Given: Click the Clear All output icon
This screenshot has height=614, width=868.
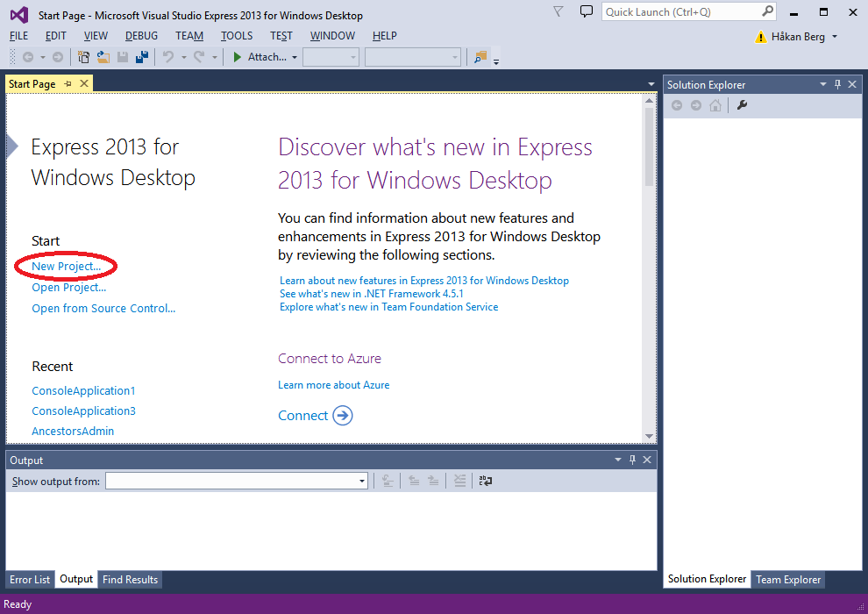Looking at the screenshot, I should (x=459, y=481).
